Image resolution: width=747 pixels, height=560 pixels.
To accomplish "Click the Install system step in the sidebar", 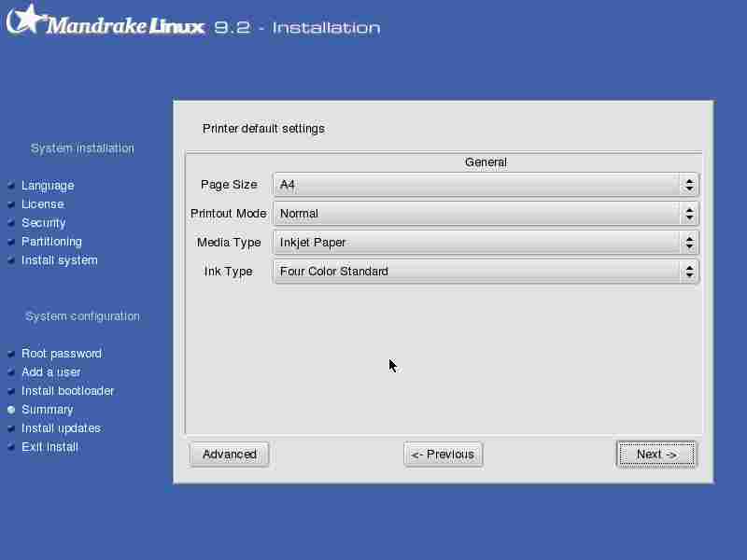I will pos(60,260).
